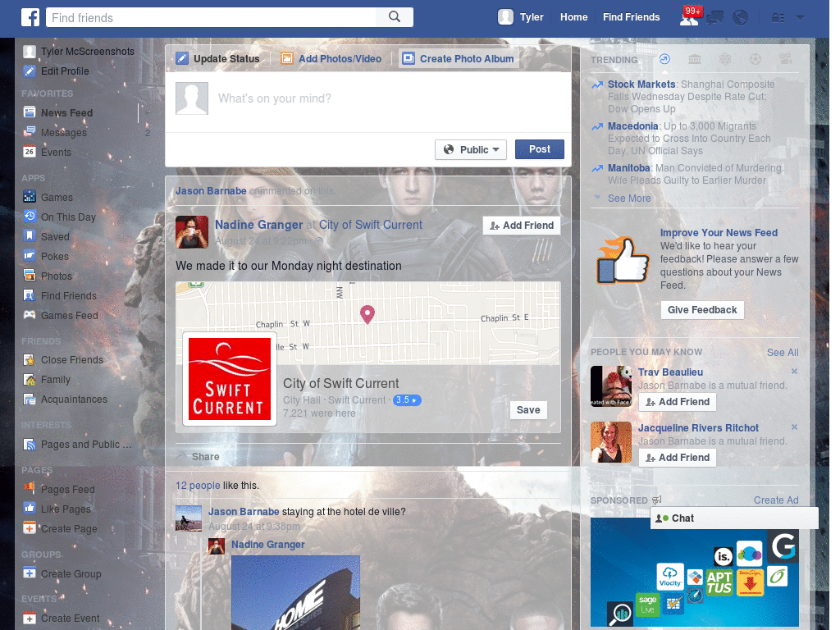Screen dimensions: 840x630
Task: Dismiss Jacqueline Rivers Ritchot suggestion
Action: tap(794, 427)
